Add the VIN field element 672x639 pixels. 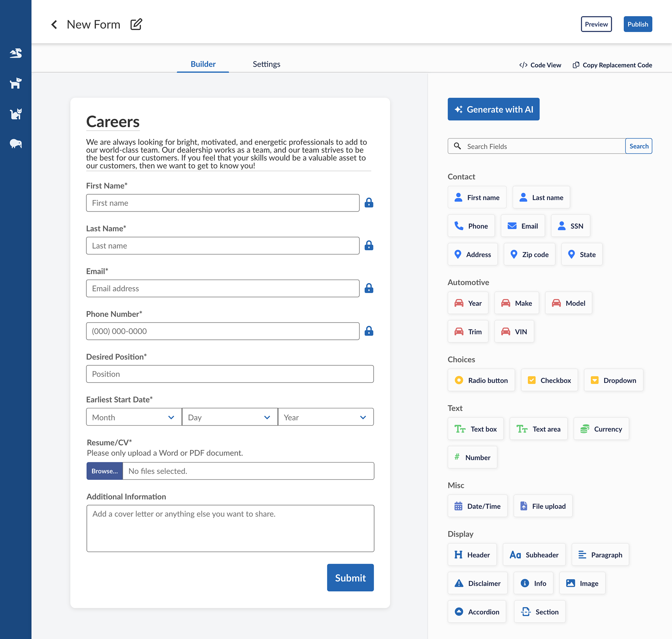click(514, 332)
